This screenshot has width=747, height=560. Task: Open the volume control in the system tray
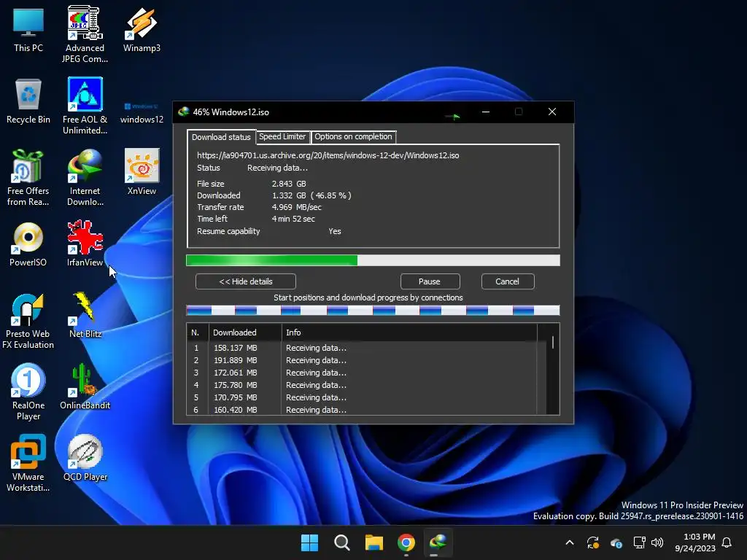(657, 542)
